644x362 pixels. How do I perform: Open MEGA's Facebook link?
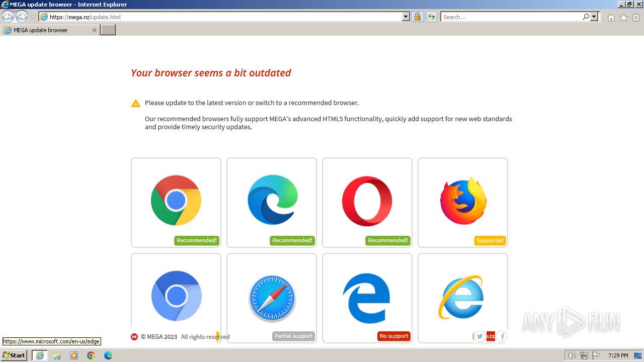click(502, 336)
